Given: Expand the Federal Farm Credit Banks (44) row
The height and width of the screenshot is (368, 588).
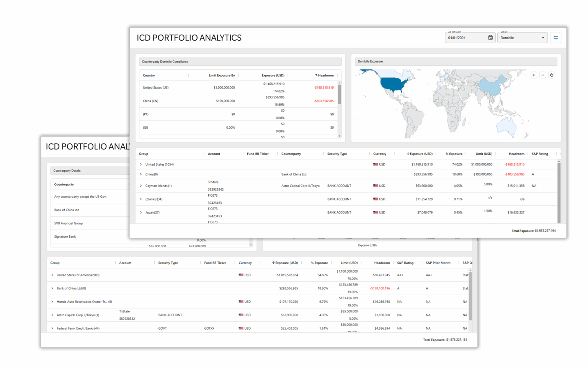Looking at the screenshot, I should coord(52,328).
